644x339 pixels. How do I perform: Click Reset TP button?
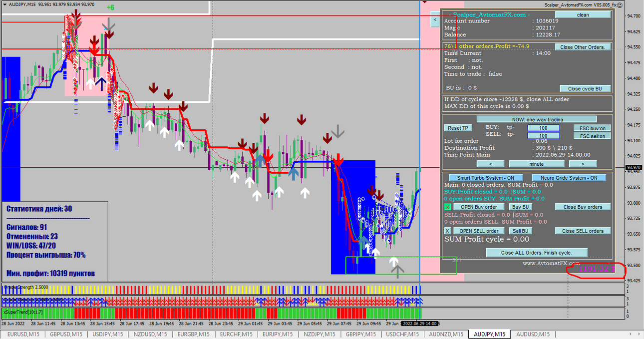(x=458, y=128)
